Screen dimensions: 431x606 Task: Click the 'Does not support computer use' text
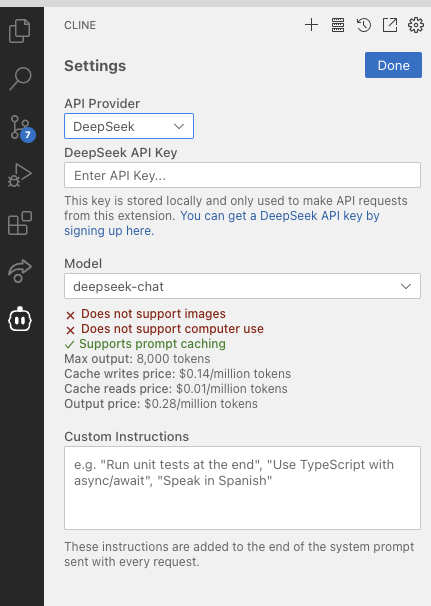click(172, 329)
